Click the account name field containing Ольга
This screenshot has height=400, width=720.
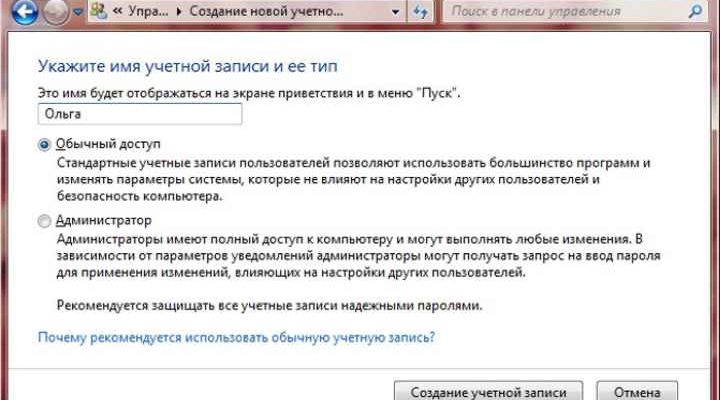[140, 114]
